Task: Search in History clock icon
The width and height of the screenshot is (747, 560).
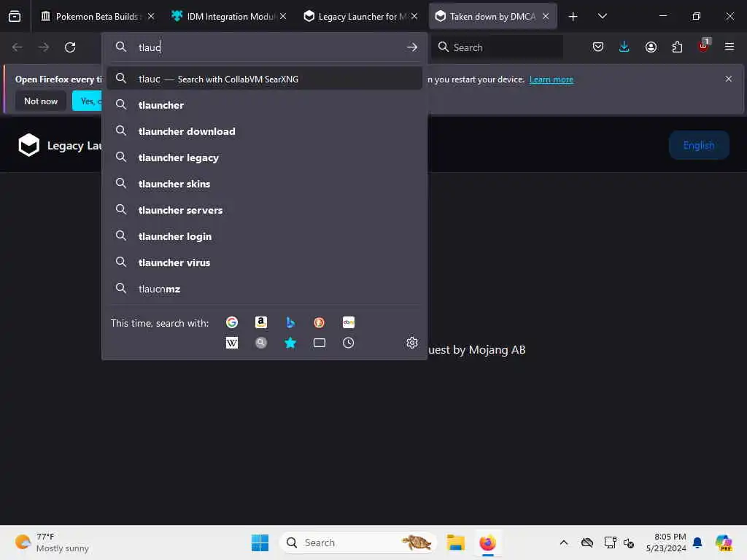Action: 348,343
